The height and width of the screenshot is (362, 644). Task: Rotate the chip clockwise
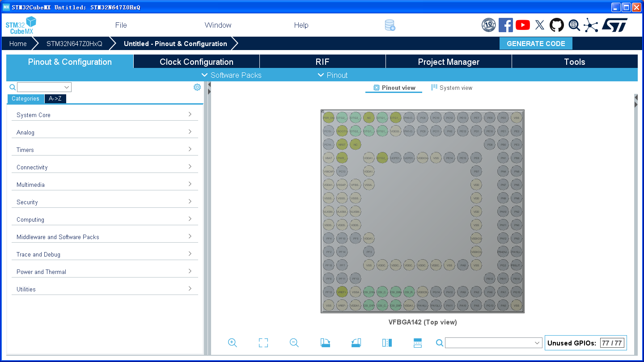click(x=325, y=343)
